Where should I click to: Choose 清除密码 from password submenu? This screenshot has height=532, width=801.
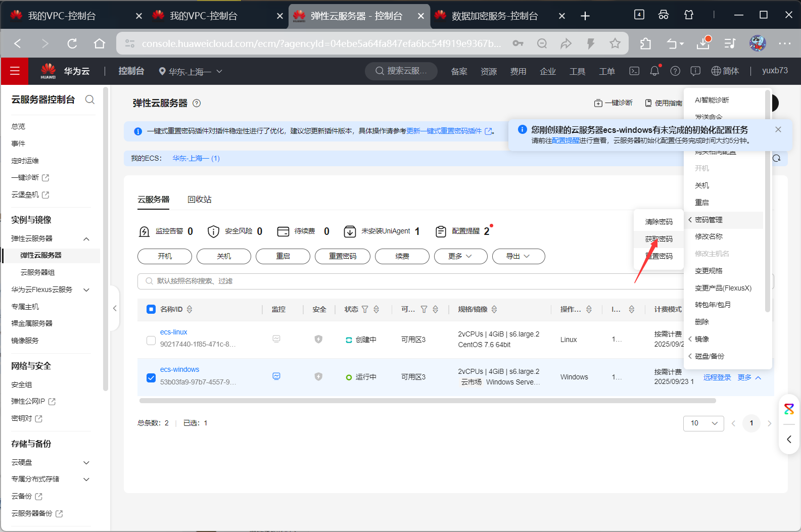pos(658,222)
